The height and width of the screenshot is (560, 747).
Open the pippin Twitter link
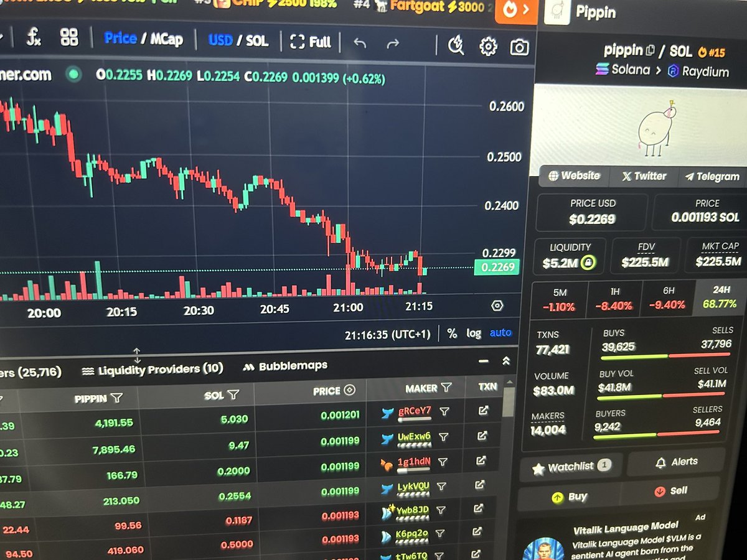pos(644,176)
